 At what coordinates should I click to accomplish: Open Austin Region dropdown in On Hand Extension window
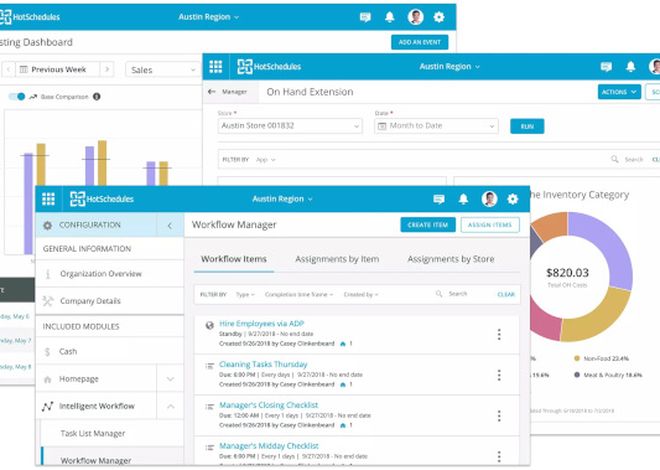pos(450,66)
